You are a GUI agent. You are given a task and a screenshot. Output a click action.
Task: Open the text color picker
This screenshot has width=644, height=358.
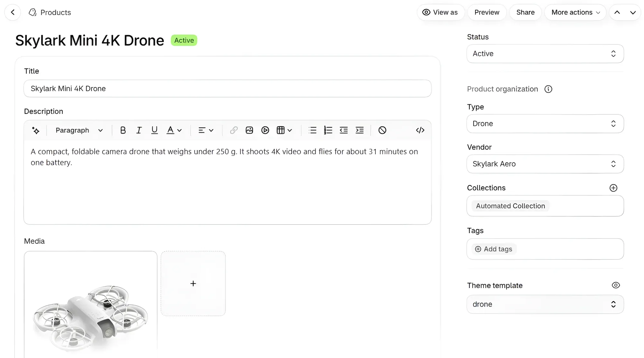coord(174,130)
